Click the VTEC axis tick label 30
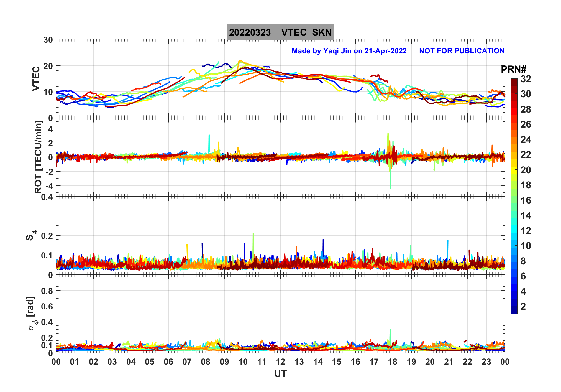The image size is (561, 392). (48, 40)
